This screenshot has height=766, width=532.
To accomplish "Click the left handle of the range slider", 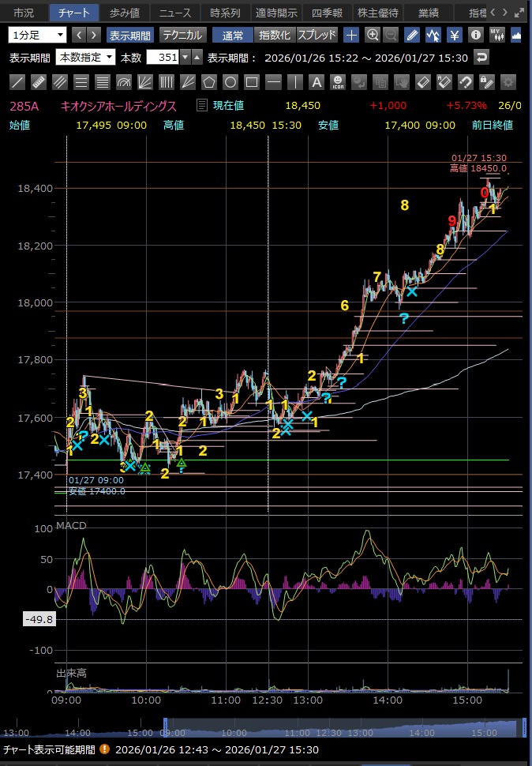I will coord(166,727).
